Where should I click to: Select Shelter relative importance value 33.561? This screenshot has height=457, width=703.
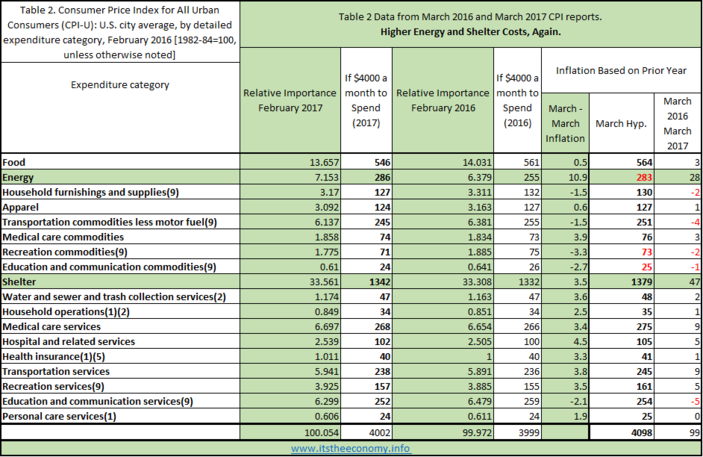point(324,282)
